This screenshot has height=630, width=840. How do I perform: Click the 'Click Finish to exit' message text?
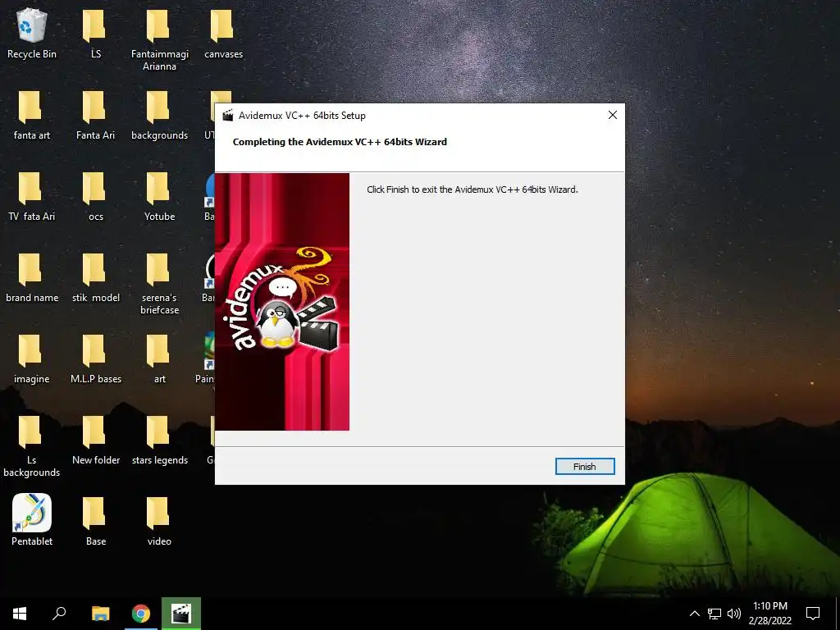coord(472,189)
